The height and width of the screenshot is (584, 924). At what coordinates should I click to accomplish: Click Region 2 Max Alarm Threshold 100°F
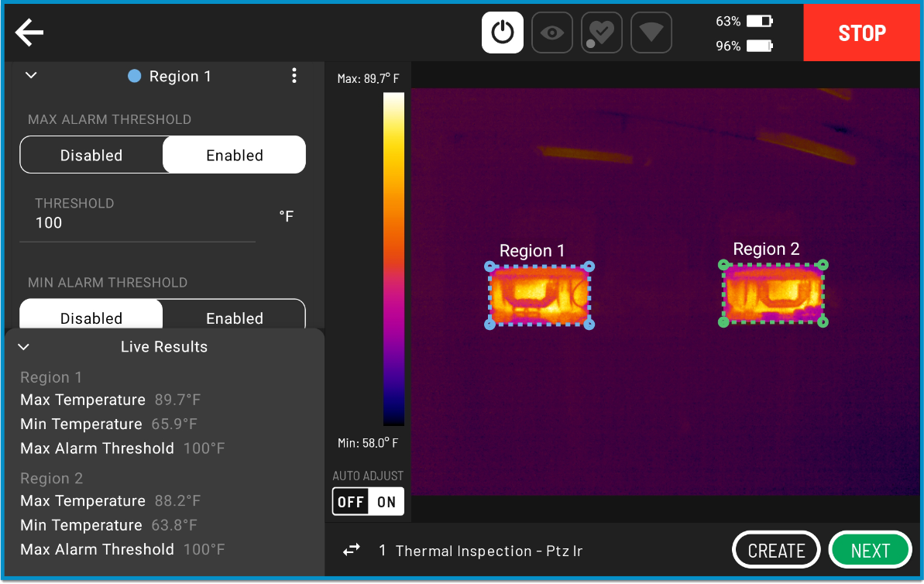tap(122, 548)
